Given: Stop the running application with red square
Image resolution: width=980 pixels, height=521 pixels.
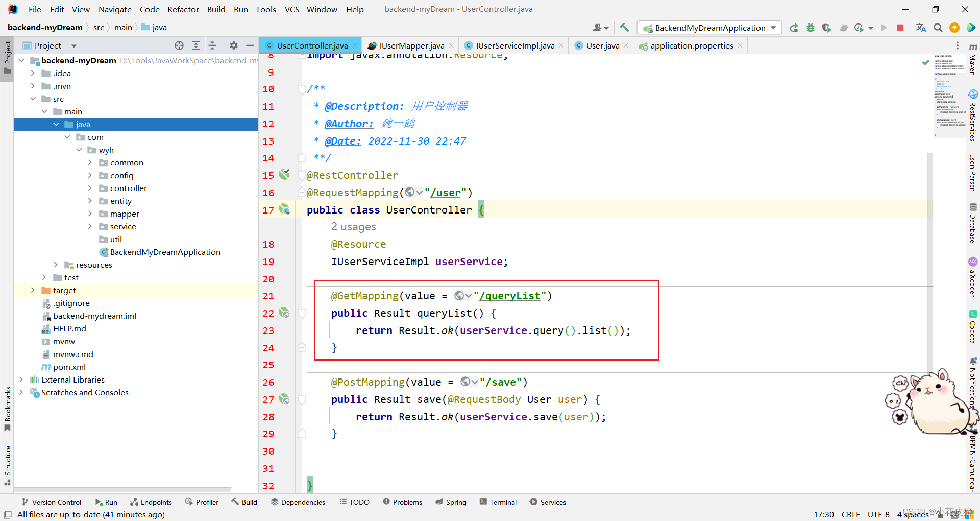Looking at the screenshot, I should (900, 28).
